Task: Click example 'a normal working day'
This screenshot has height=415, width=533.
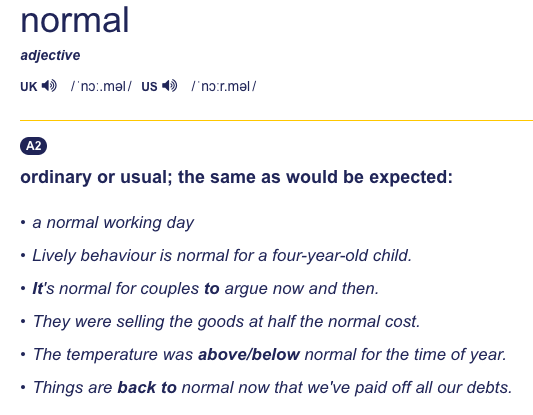Action: point(113,223)
